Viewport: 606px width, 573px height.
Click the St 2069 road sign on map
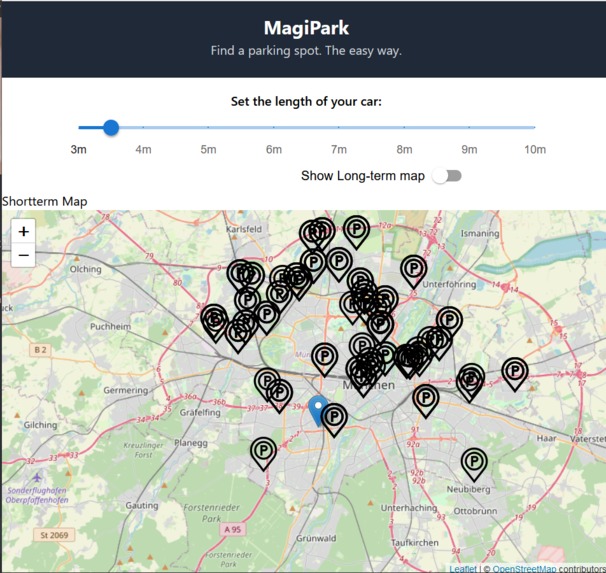[54, 535]
